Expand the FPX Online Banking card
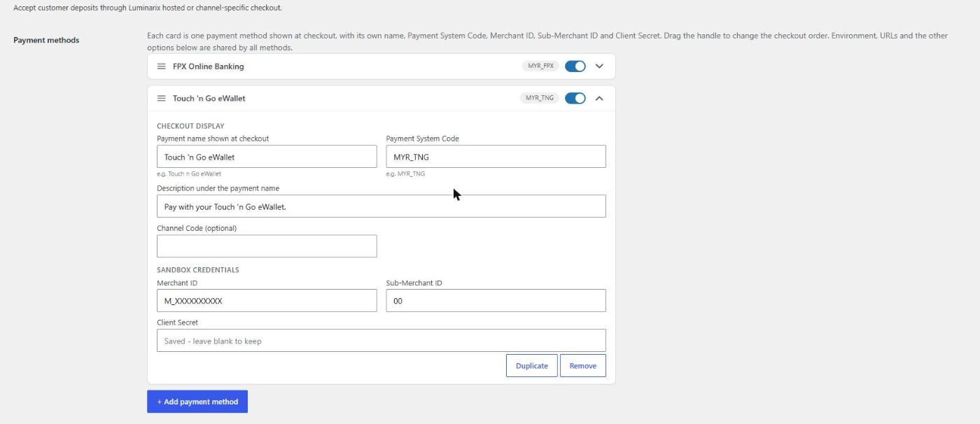The image size is (980, 424). 599,66
